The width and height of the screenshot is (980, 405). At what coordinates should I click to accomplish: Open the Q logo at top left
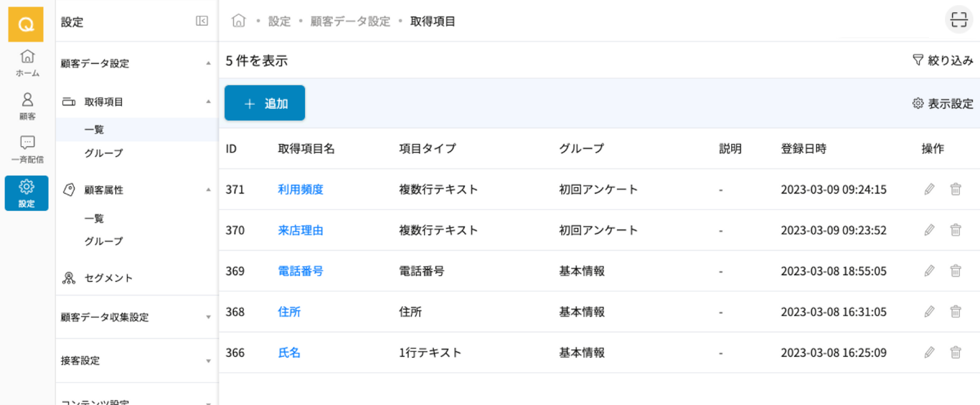[26, 24]
